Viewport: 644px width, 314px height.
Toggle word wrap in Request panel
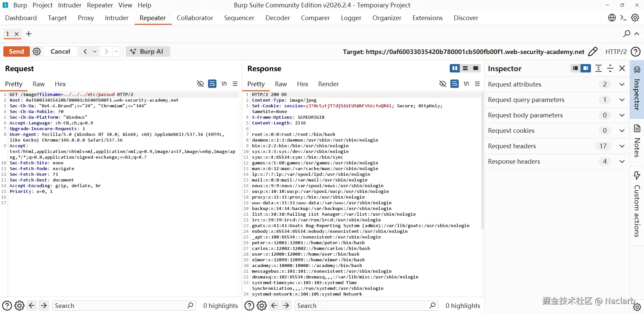pos(212,84)
